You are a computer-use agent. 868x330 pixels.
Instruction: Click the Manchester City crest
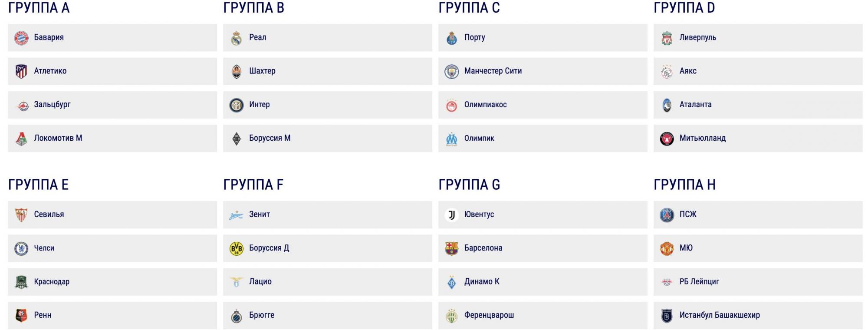coord(451,72)
